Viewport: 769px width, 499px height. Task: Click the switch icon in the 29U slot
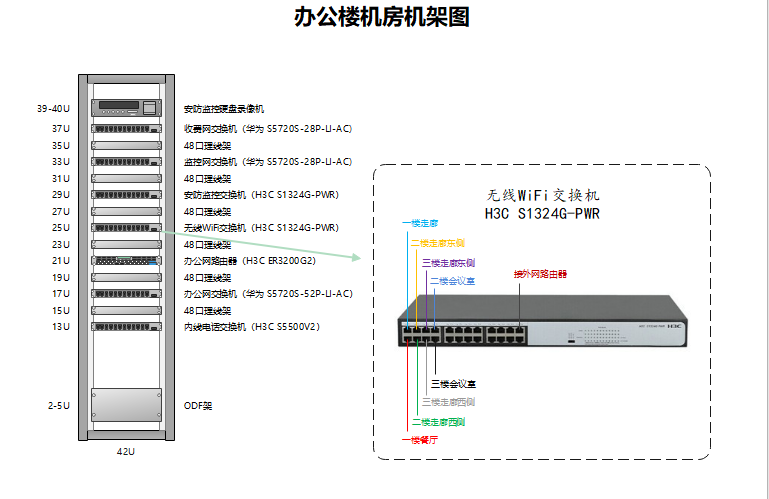click(x=127, y=195)
